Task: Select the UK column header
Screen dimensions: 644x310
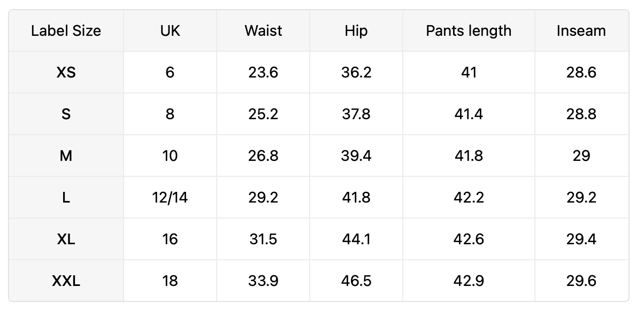Action: pyautogui.click(x=170, y=30)
